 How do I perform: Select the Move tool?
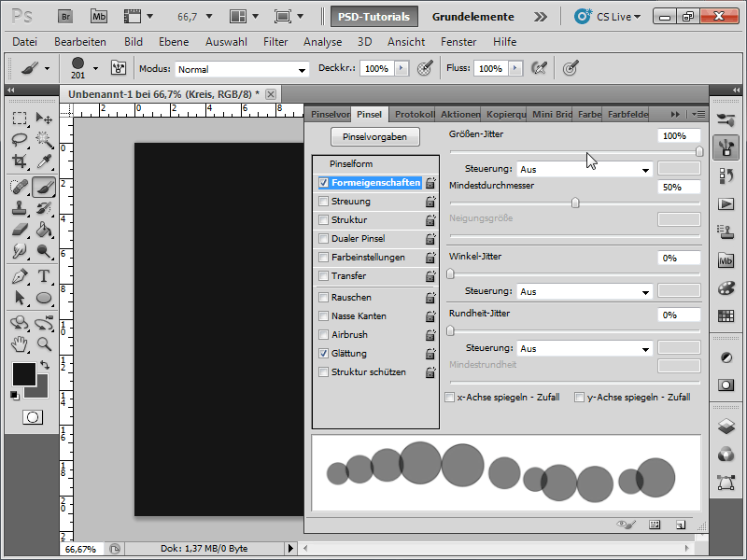click(44, 118)
